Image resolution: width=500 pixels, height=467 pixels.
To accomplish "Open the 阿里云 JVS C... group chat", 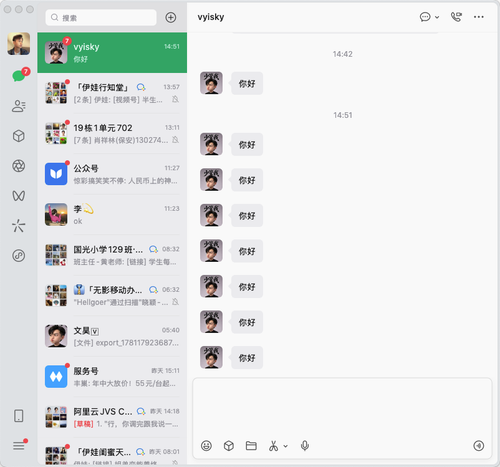I will click(x=112, y=417).
